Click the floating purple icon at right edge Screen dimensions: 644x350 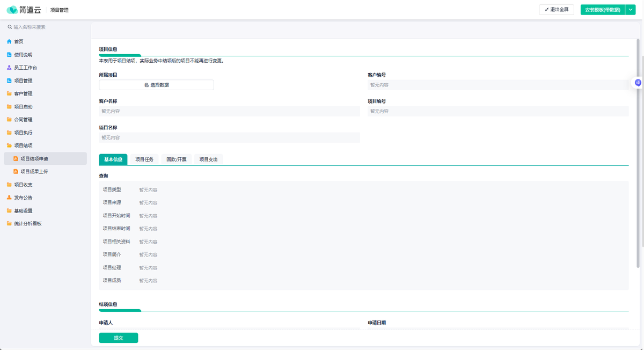click(x=638, y=83)
